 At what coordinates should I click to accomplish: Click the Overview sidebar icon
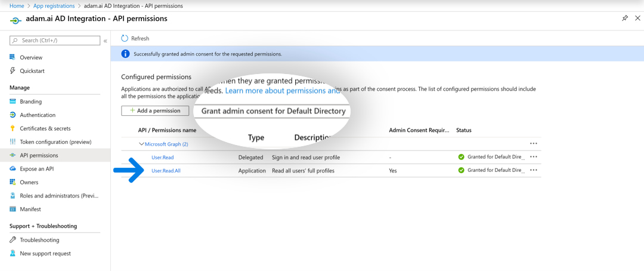point(13,57)
